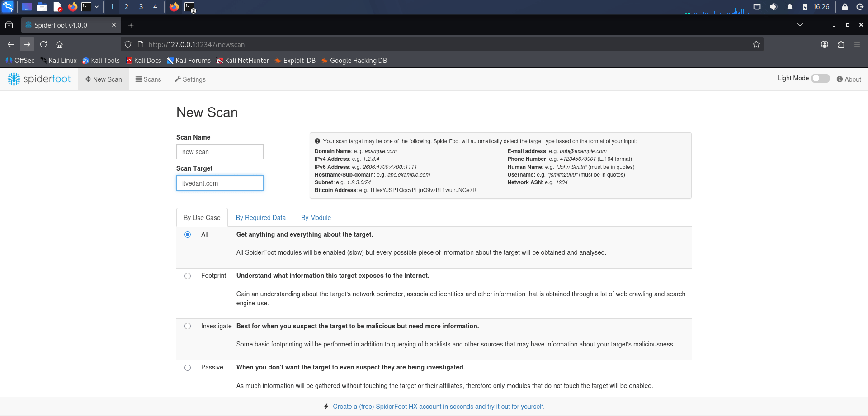Open the Exploit-DB bookmark
The width and height of the screenshot is (868, 416).
(x=295, y=61)
